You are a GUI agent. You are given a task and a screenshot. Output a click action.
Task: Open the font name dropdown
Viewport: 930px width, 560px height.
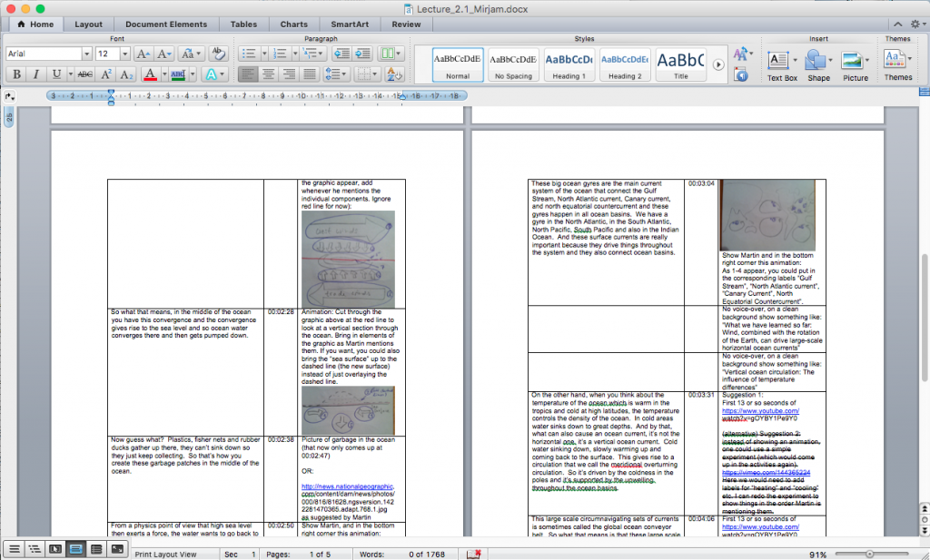(87, 54)
